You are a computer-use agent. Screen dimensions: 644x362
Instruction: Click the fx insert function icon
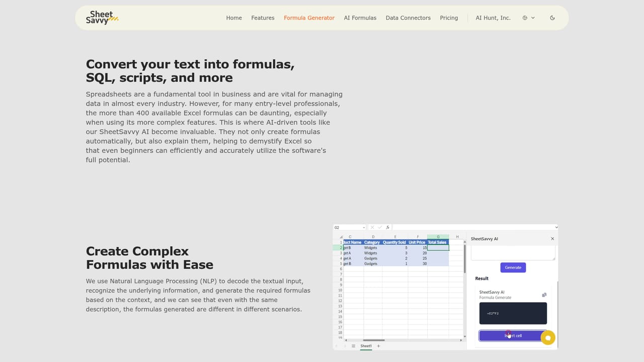pyautogui.click(x=387, y=227)
